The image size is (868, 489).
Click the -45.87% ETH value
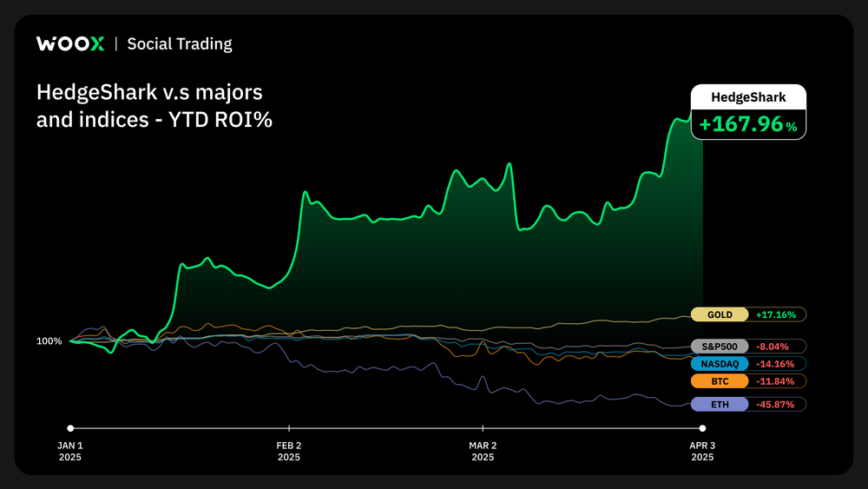click(x=775, y=404)
